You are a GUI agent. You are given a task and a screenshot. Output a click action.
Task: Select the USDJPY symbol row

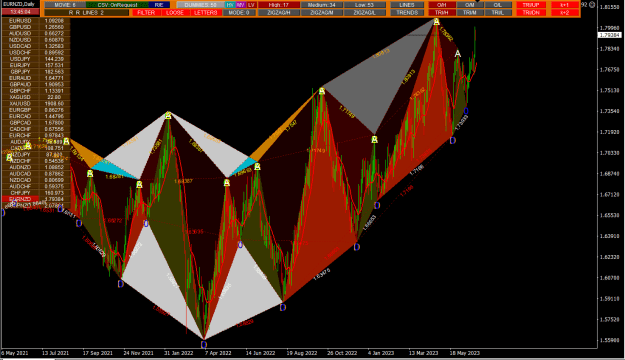click(x=36, y=59)
